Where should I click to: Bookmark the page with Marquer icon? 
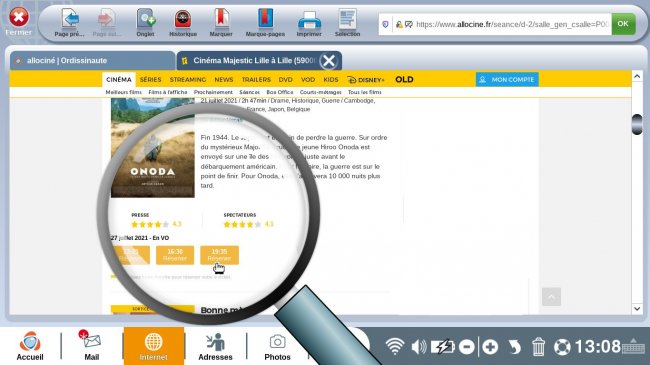[221, 19]
